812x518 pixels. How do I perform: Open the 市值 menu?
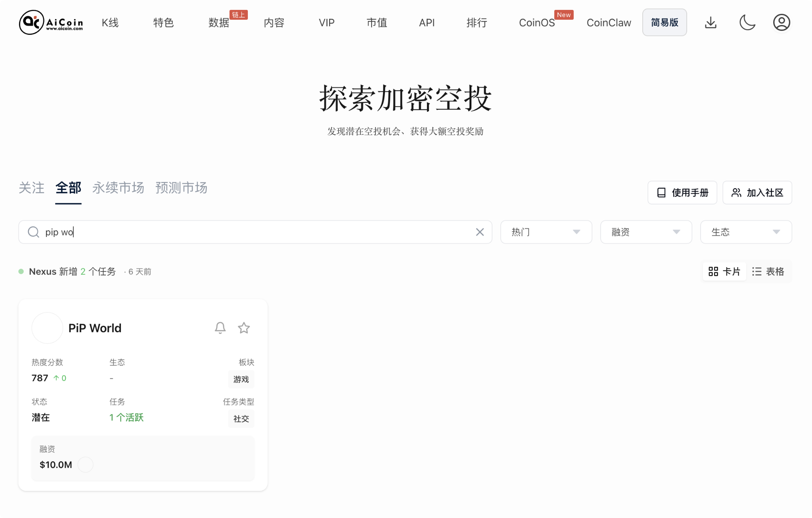point(377,23)
